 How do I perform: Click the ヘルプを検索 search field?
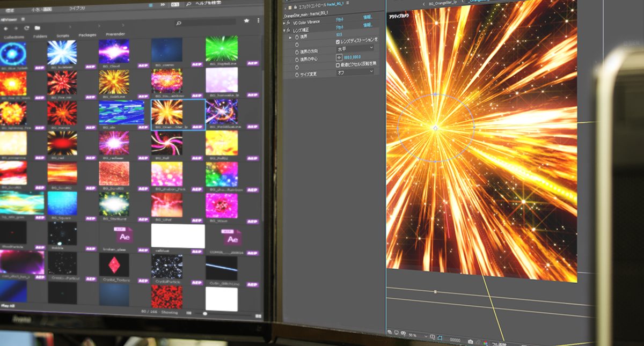coord(208,4)
